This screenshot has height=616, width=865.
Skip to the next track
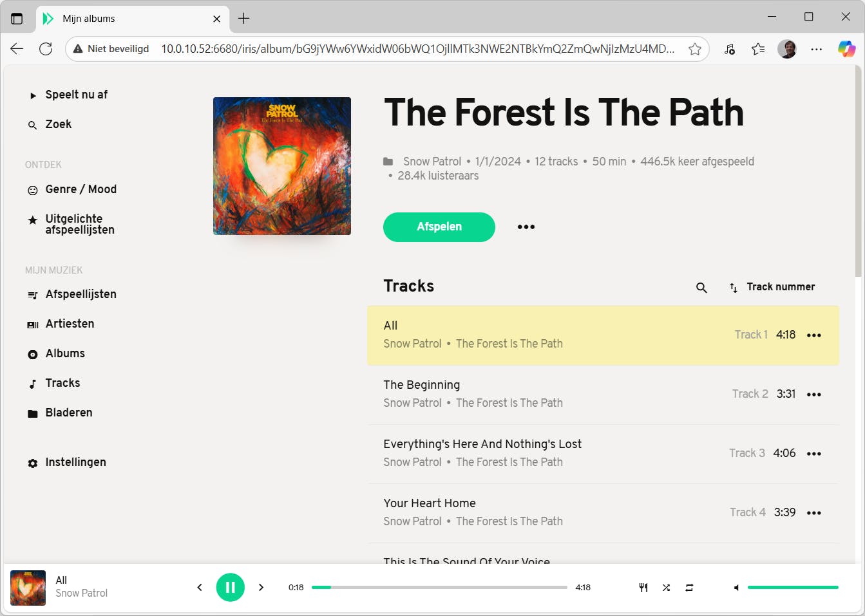pyautogui.click(x=261, y=587)
